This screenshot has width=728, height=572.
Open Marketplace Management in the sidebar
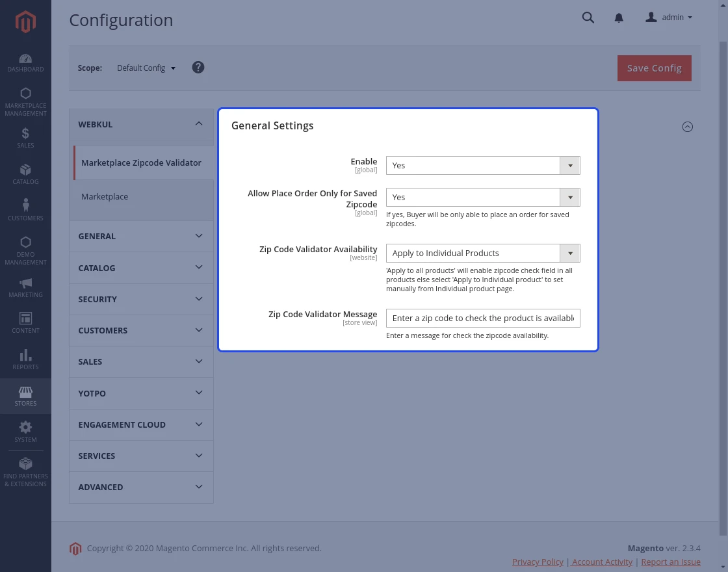pos(25,101)
